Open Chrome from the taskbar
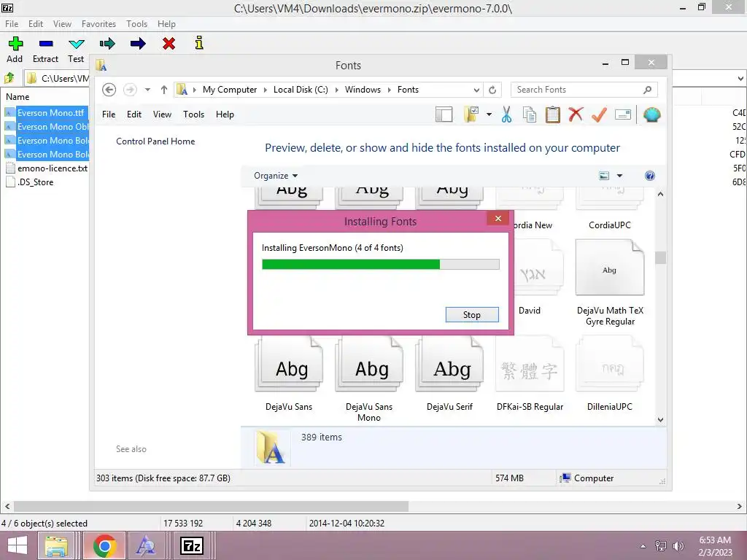Screen dimensions: 747x560 click(x=105, y=545)
